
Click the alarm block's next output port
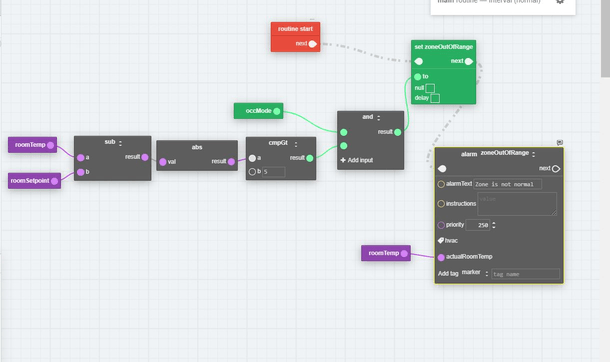556,169
